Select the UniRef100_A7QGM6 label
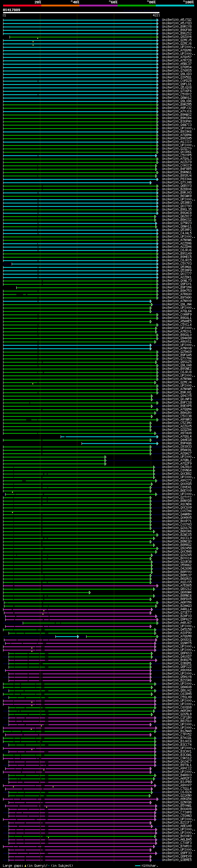The image size is (197, 868). (177, 50)
